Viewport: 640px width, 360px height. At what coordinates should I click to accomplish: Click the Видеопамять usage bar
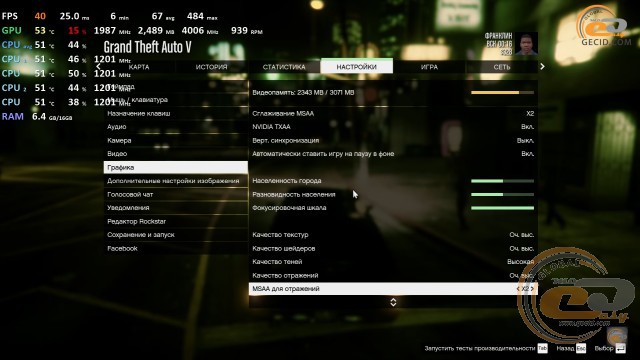click(x=502, y=93)
